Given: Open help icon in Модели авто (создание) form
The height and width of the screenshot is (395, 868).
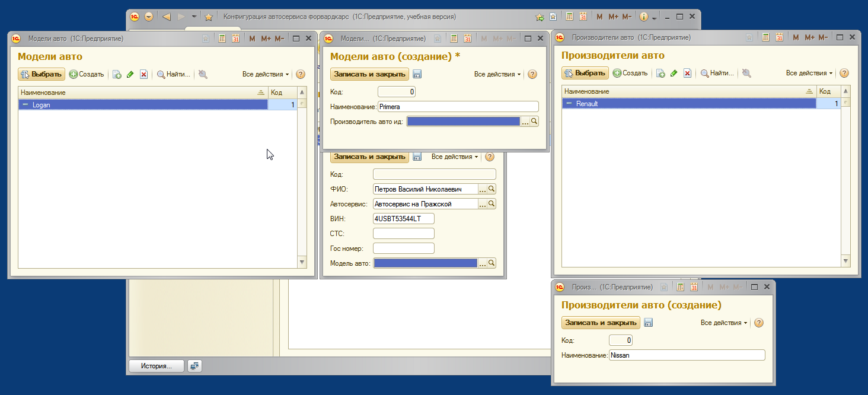Looking at the screenshot, I should click(532, 75).
